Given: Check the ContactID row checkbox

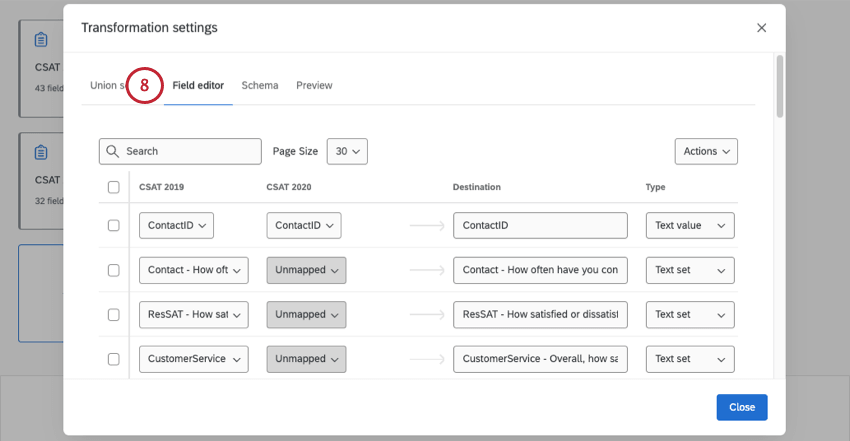Looking at the screenshot, I should click(113, 226).
